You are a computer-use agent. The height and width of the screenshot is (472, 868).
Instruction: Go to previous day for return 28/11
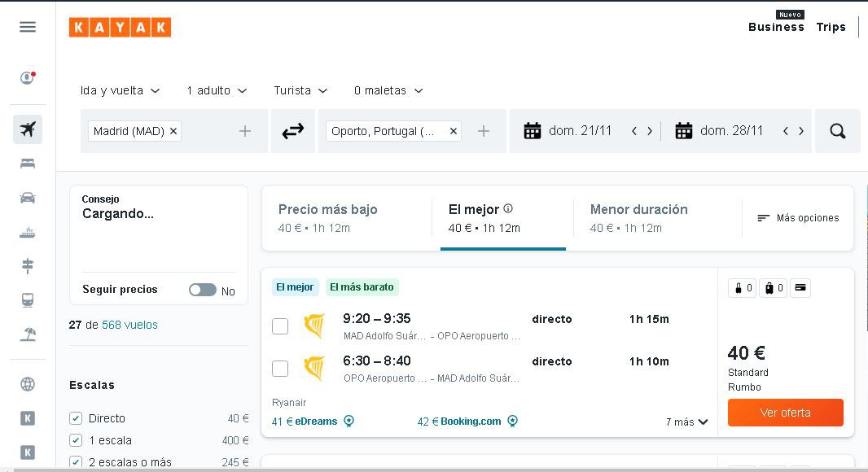[786, 131]
